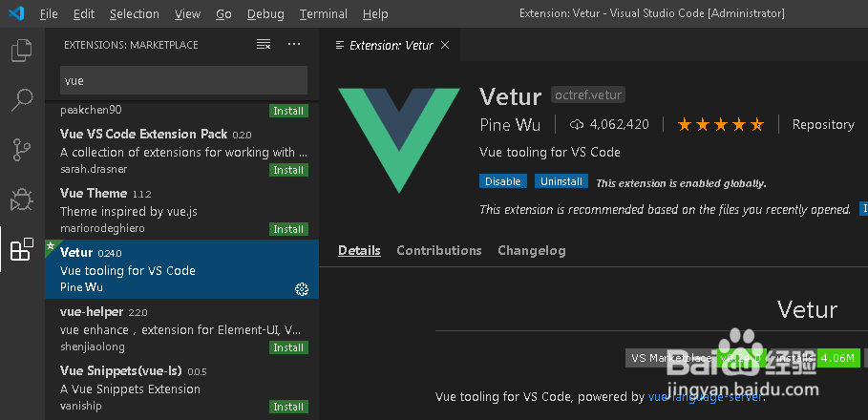Click the VS Code logo icon

point(16,13)
